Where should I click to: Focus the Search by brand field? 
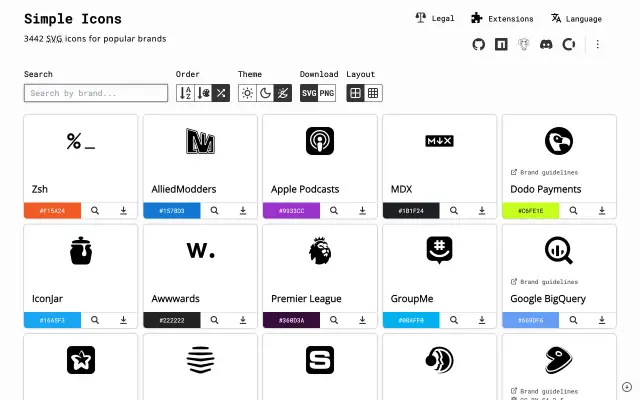[96, 93]
